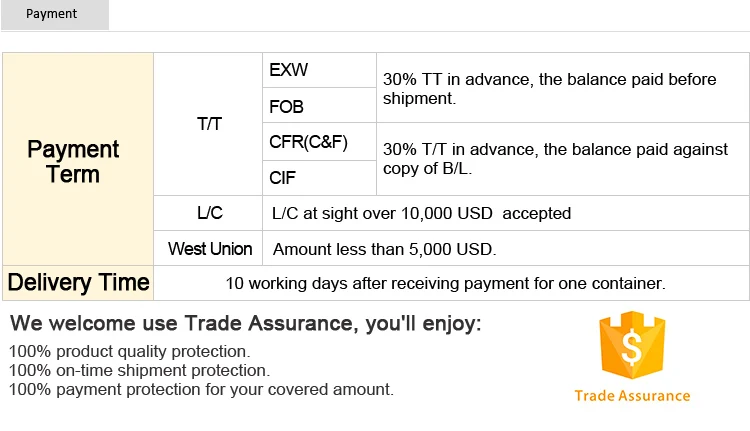Viewport: 750px width, 431px height.
Task: Open the Payment tab
Action: [53, 14]
